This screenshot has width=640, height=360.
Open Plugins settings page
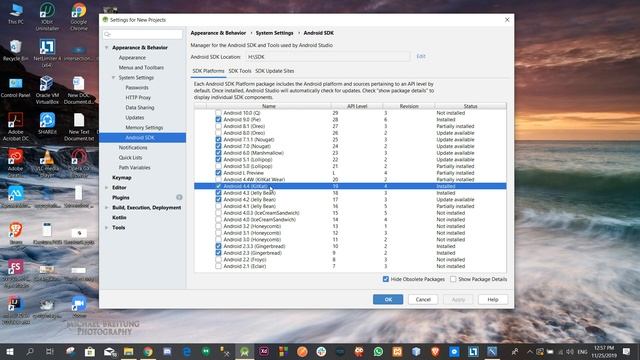[121, 198]
